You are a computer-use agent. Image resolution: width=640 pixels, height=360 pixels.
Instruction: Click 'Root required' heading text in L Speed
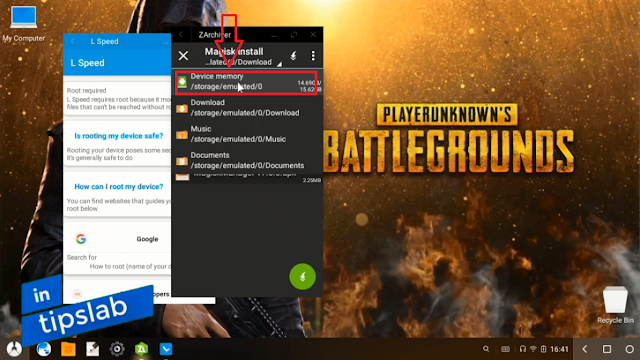pos(87,90)
